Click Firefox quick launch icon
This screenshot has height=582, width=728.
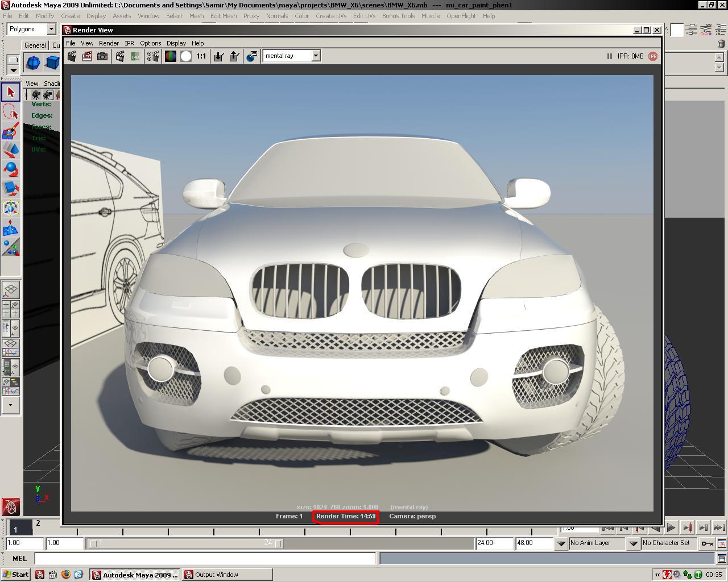[x=65, y=575]
